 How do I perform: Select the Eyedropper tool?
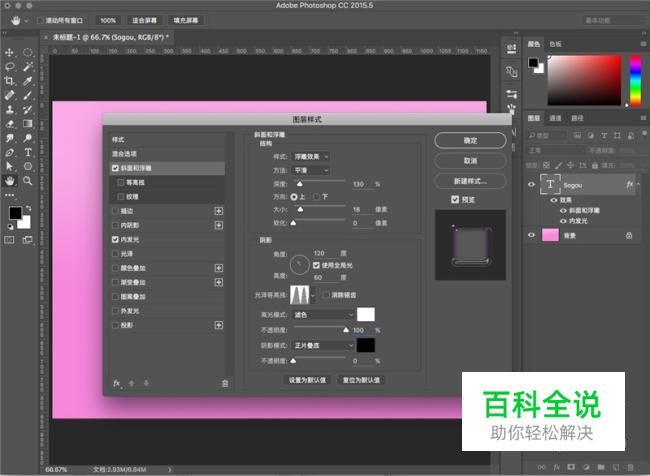pos(27,81)
